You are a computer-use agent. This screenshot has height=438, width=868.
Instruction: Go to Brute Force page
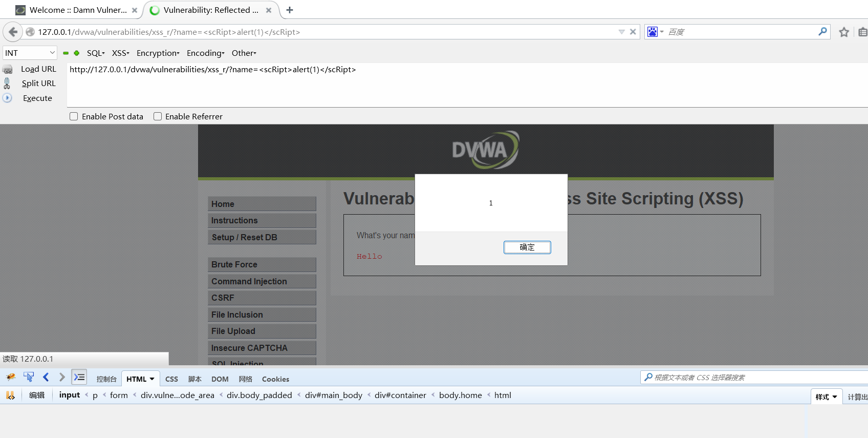(262, 264)
